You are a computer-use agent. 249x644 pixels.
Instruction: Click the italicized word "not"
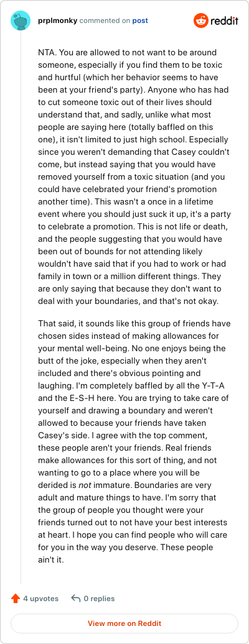[x=83, y=485]
